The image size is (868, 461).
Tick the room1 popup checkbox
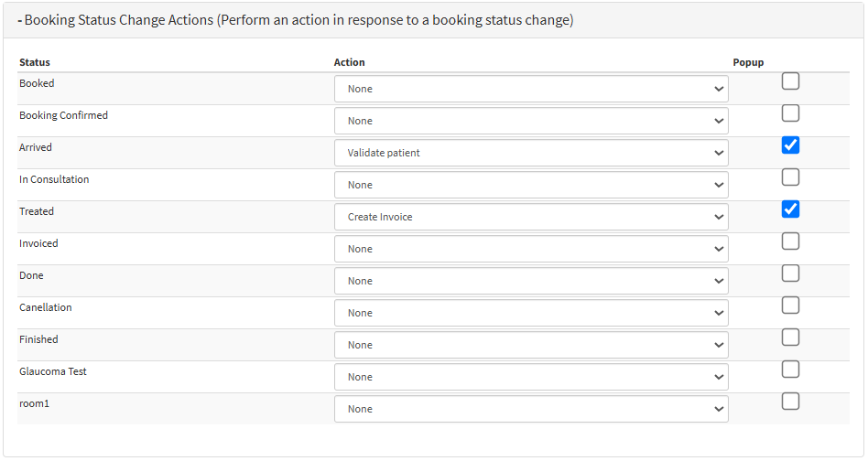[790, 402]
